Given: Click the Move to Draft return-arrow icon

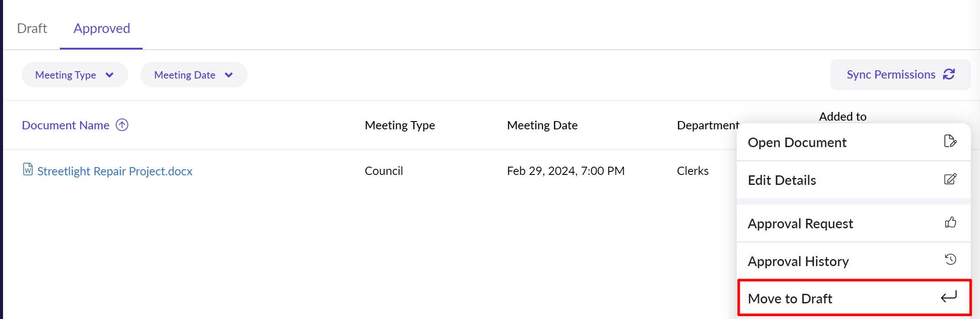Looking at the screenshot, I should 949,297.
